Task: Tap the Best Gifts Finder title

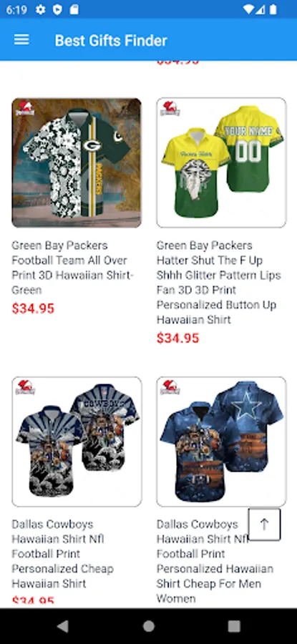Action: click(111, 40)
